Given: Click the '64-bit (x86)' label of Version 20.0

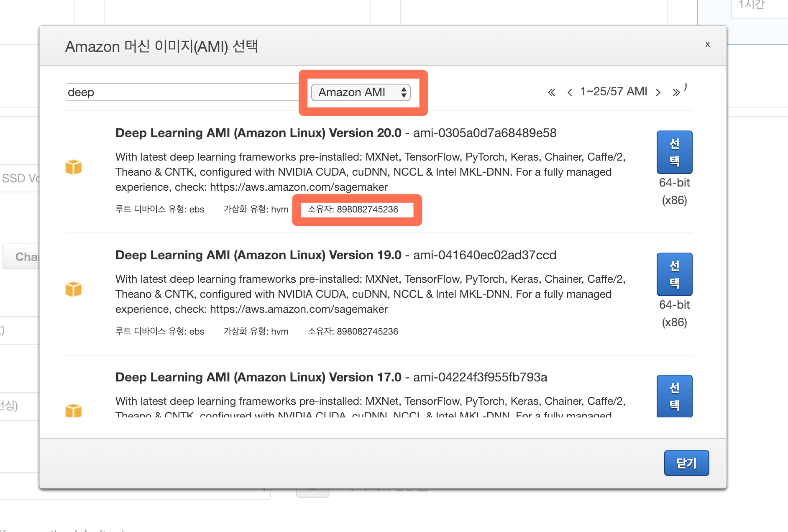Looking at the screenshot, I should click(x=675, y=192).
